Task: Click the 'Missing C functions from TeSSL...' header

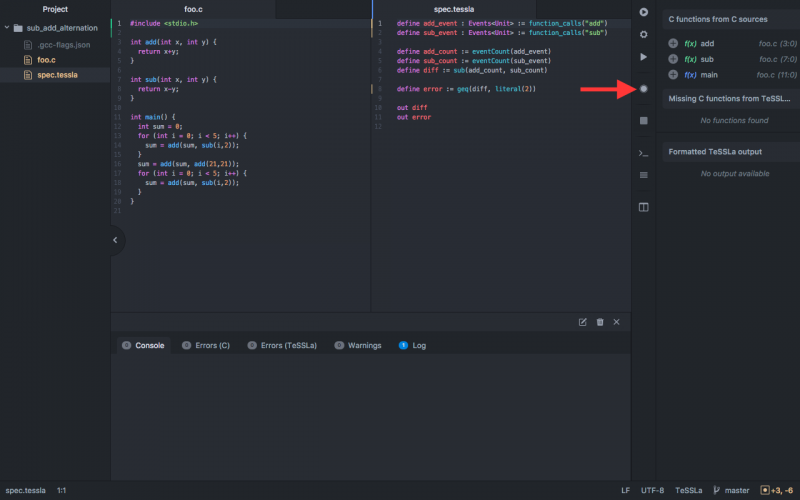Action: 731,98
